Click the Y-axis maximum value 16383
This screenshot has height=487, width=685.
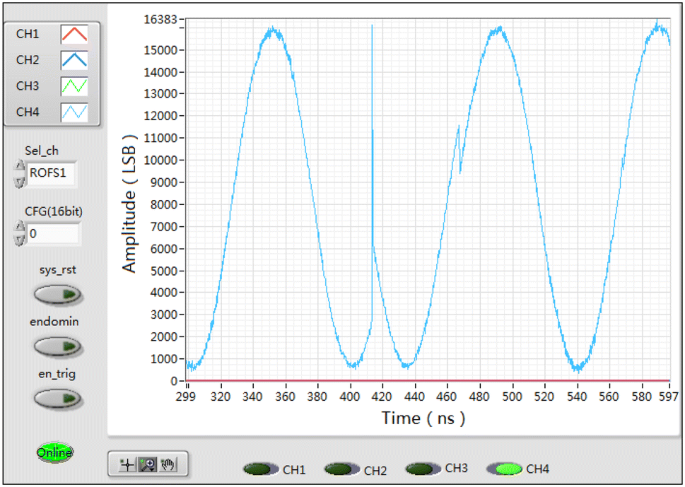(x=161, y=20)
